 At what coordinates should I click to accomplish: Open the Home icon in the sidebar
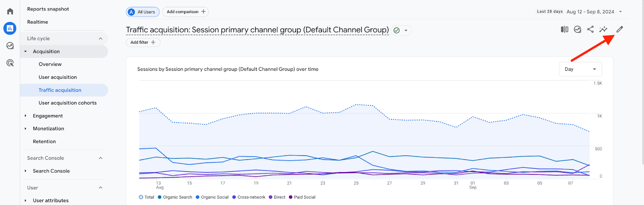[x=10, y=11]
